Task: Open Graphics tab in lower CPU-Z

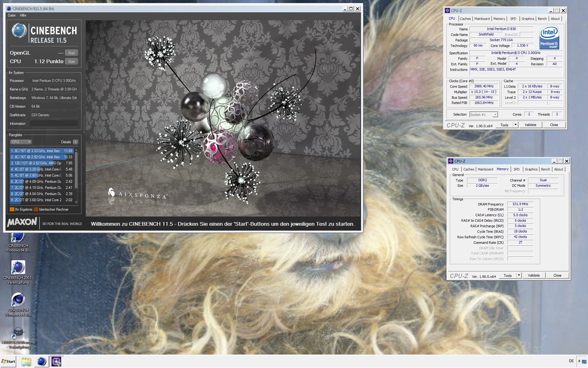Action: (x=531, y=169)
